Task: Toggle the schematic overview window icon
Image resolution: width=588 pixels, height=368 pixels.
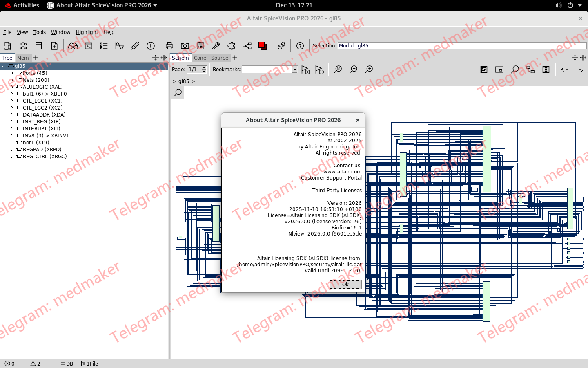Action: point(499,70)
